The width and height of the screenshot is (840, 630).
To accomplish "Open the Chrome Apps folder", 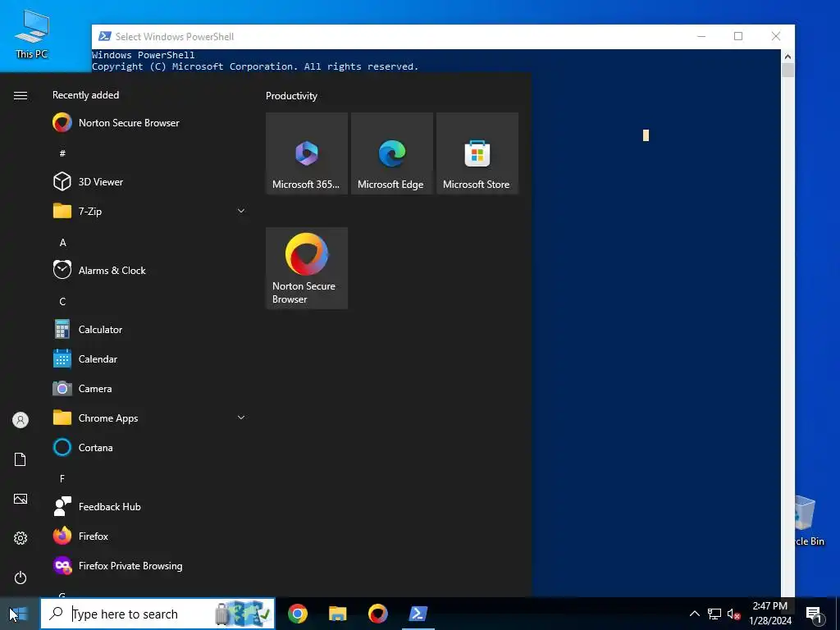I will click(148, 418).
